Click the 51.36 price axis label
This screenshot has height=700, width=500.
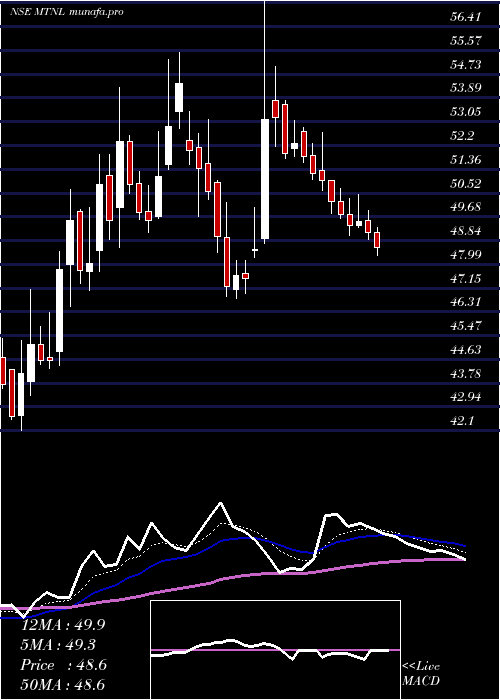466,159
